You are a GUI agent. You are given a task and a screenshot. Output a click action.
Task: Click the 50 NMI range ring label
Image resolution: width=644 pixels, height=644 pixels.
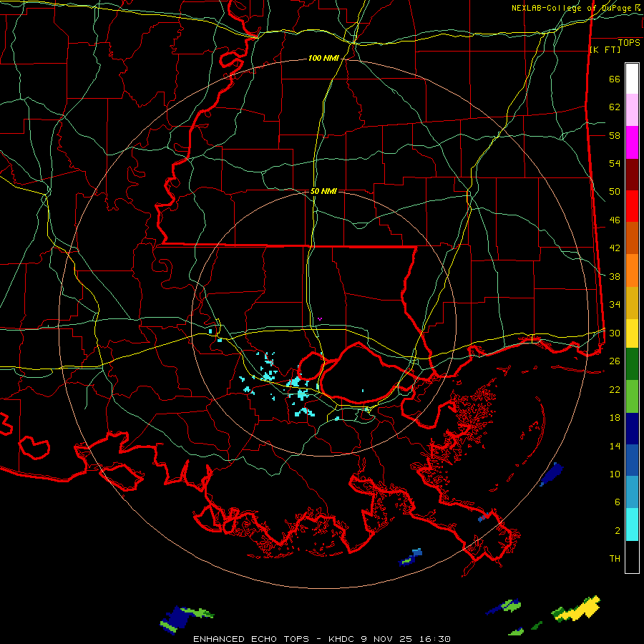pyautogui.click(x=323, y=191)
